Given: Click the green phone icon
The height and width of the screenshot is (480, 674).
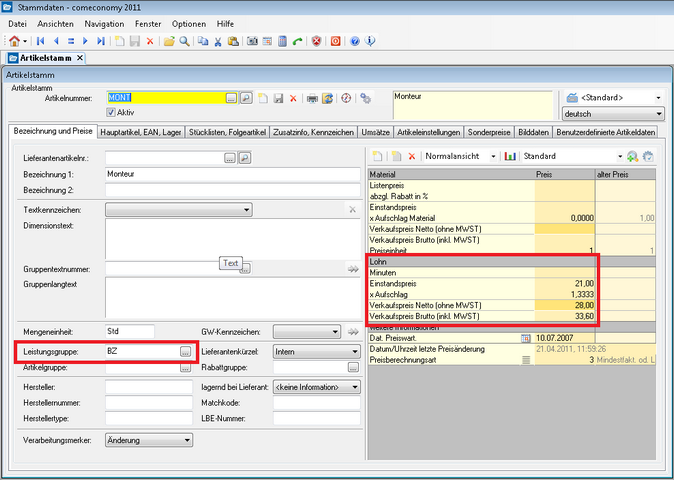Looking at the screenshot, I should point(297,41).
